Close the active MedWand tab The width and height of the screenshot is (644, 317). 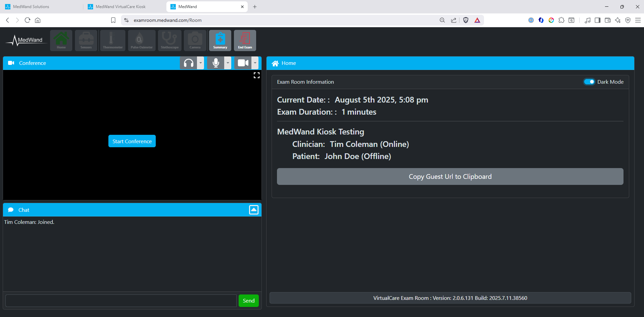pyautogui.click(x=242, y=7)
